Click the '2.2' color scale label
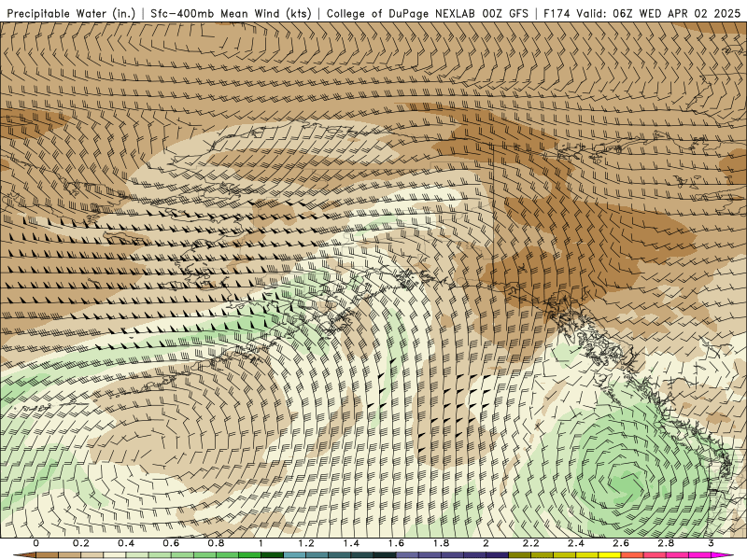Screen dimensions: 747x560 pos(530,543)
